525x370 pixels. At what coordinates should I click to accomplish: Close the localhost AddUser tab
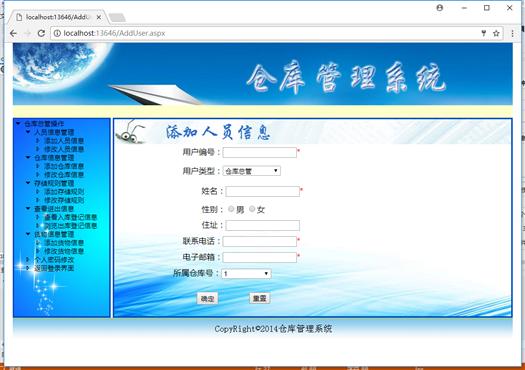tap(99, 17)
